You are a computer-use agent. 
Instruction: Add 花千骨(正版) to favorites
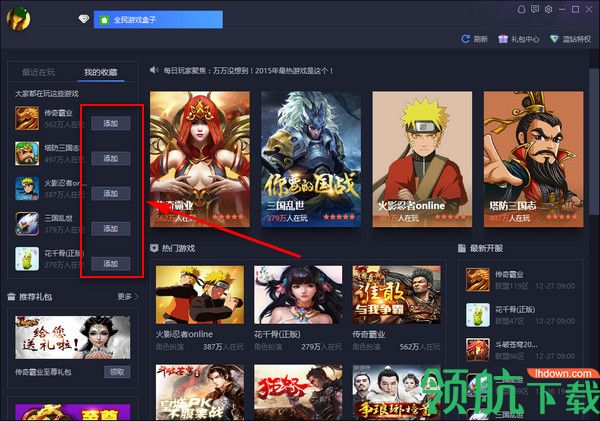(111, 264)
